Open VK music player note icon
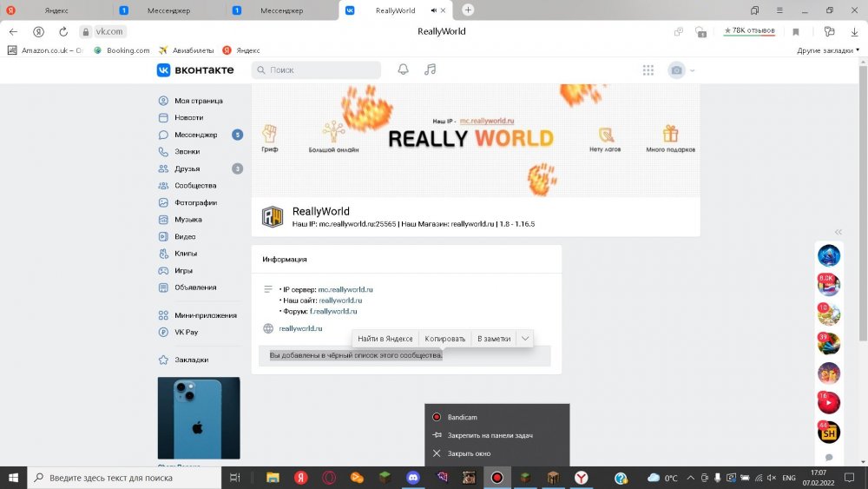Image resolution: width=868 pixels, height=489 pixels. point(431,69)
